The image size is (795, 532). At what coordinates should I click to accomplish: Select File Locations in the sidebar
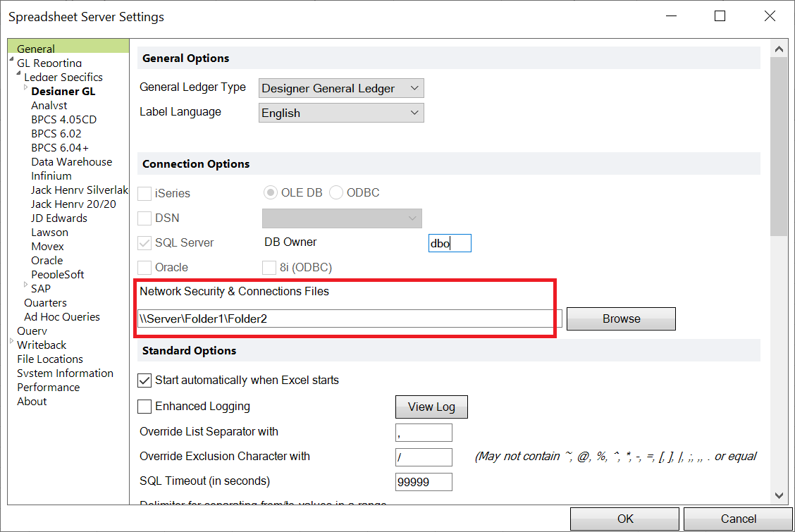[49, 359]
